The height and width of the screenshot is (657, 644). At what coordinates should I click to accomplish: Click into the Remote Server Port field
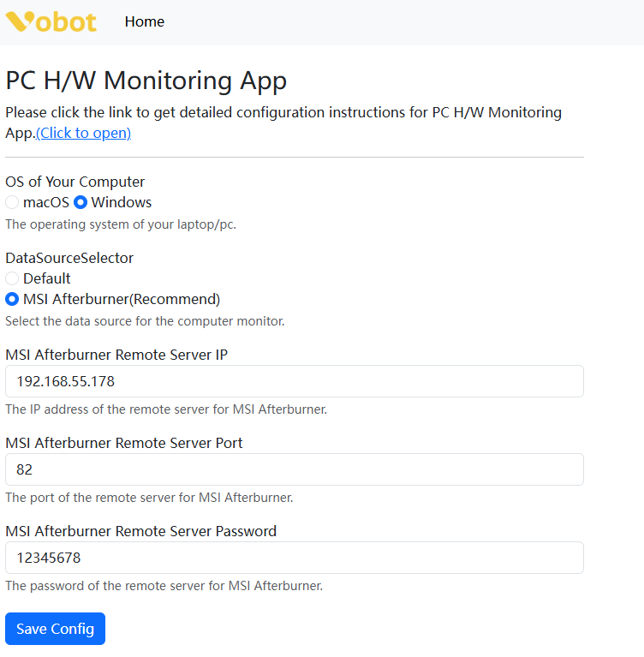pyautogui.click(x=295, y=469)
